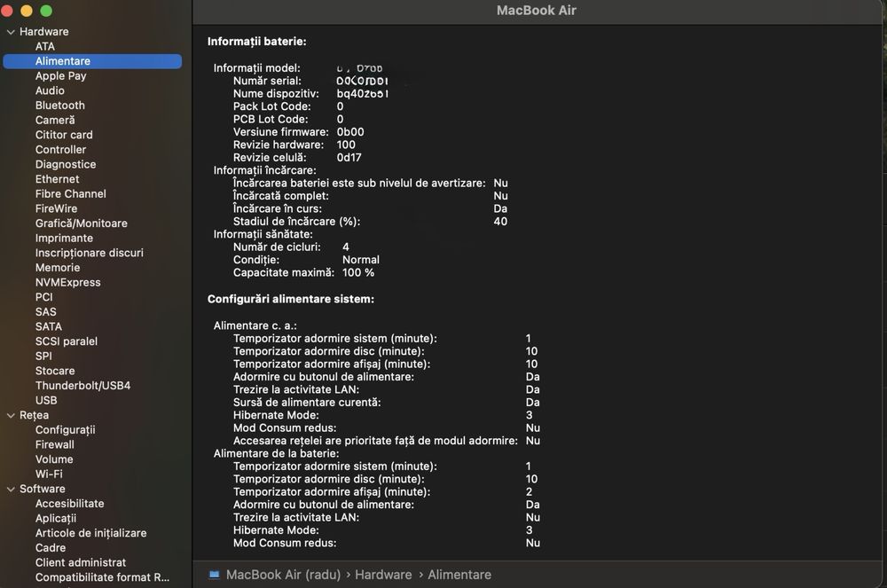Open Thunderbolt/USB4 in the sidebar
887x588 pixels.
[82, 386]
